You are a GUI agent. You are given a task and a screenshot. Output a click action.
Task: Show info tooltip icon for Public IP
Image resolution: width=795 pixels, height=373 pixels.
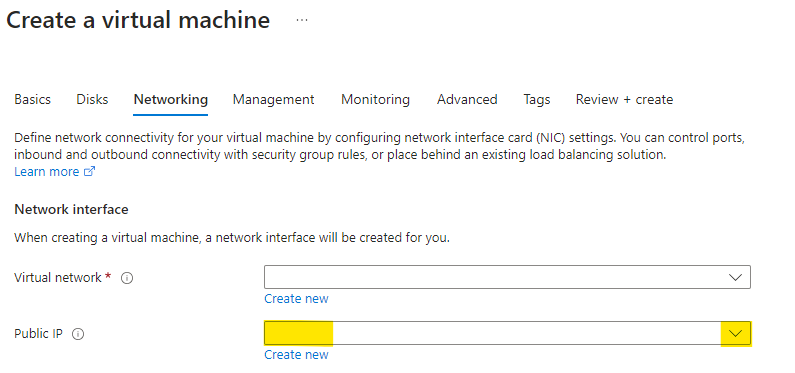tap(78, 334)
